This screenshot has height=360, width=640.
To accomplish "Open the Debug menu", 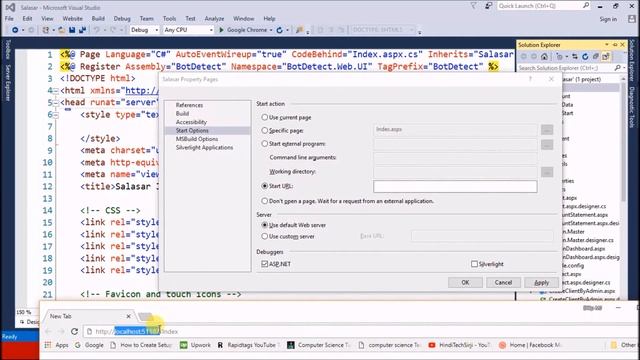I will click(x=122, y=19).
